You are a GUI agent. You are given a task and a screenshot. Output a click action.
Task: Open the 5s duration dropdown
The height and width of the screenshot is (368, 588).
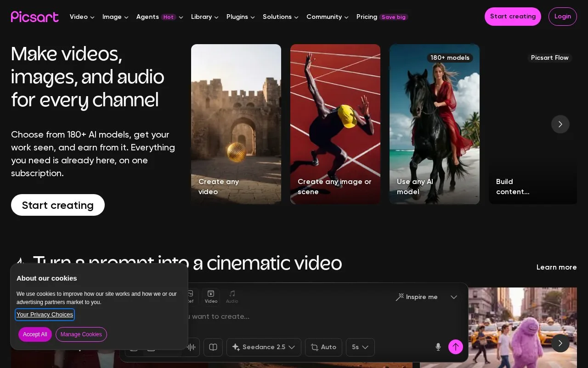(x=360, y=347)
